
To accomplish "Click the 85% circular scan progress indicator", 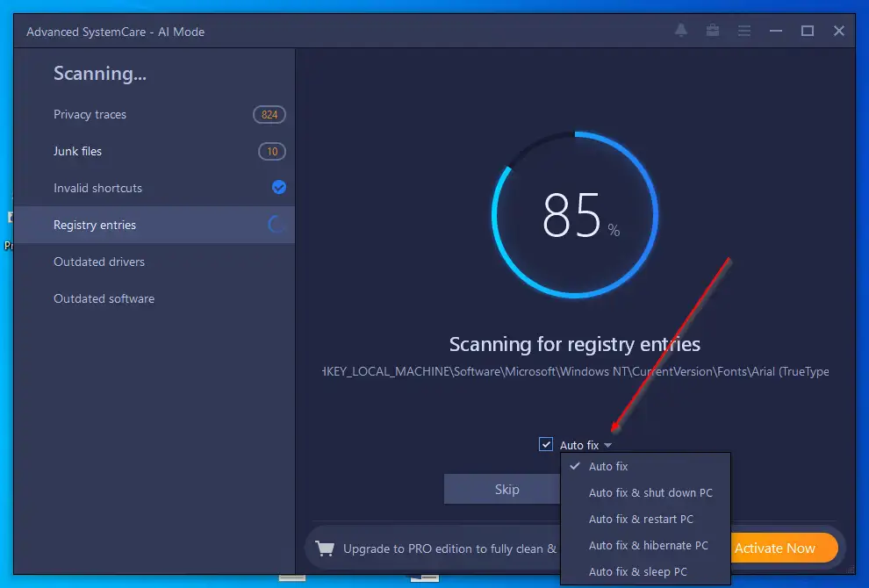I will 575,214.
